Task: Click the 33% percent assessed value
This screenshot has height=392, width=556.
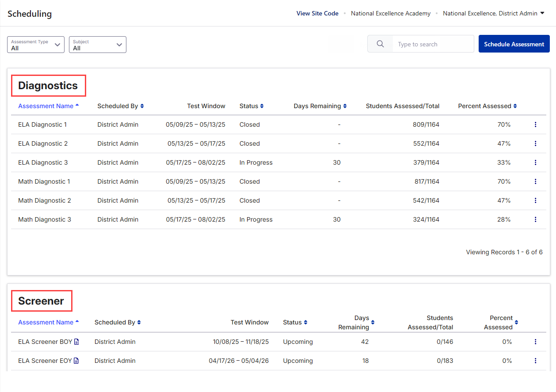Action: coord(504,162)
